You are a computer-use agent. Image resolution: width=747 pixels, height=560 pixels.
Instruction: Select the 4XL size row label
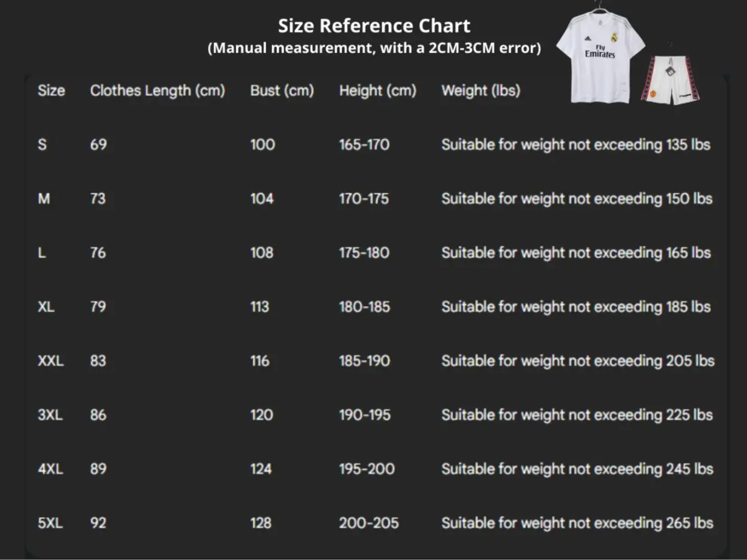[50, 469]
